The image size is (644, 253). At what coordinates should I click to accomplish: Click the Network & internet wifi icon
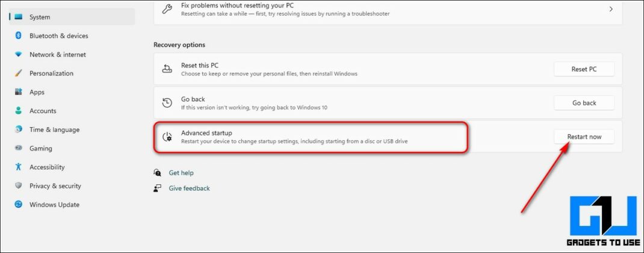(18, 55)
